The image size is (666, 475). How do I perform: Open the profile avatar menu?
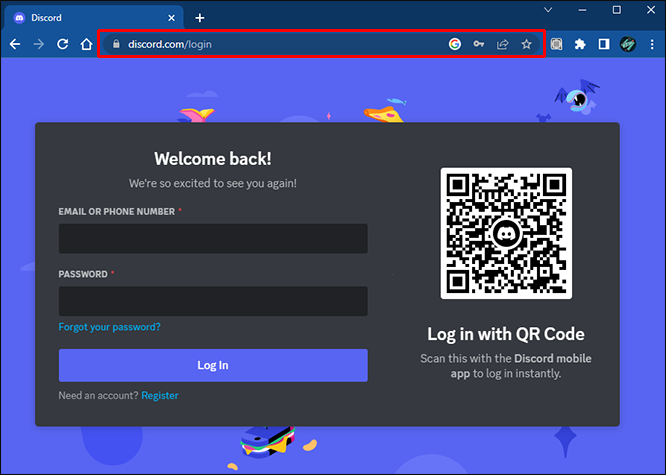[x=628, y=44]
